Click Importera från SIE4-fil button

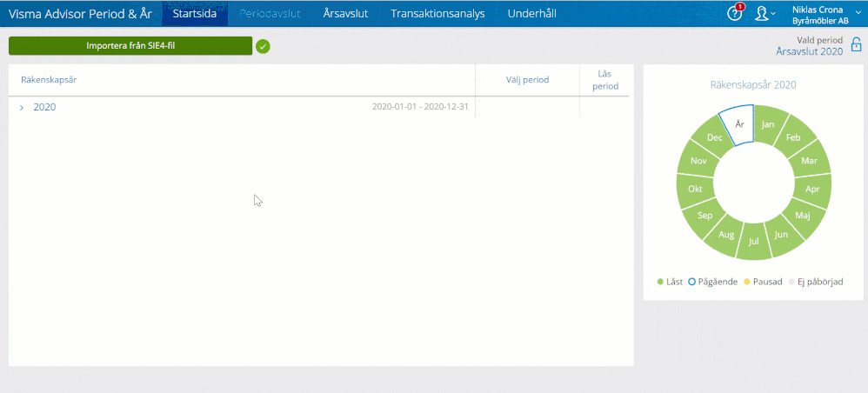pos(130,46)
